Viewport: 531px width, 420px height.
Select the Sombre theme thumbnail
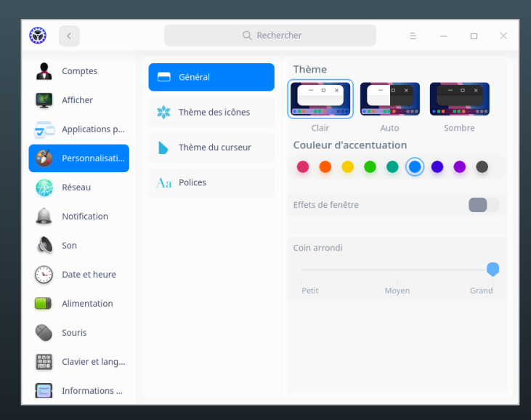pyautogui.click(x=460, y=99)
